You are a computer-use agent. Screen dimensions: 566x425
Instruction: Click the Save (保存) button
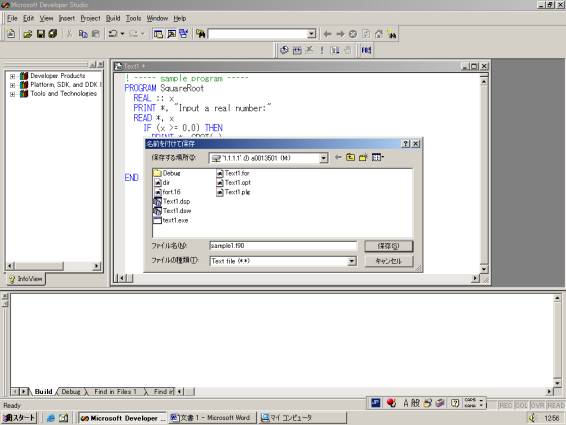click(x=388, y=246)
